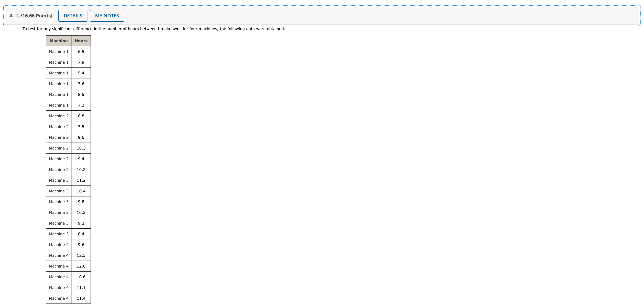The width and height of the screenshot is (644, 307).
Task: Click the question description text
Action: coord(154,29)
